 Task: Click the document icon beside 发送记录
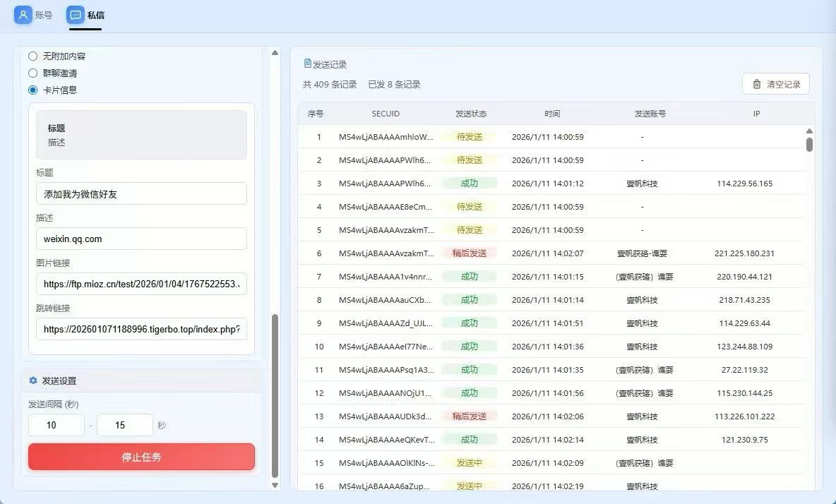pos(307,64)
